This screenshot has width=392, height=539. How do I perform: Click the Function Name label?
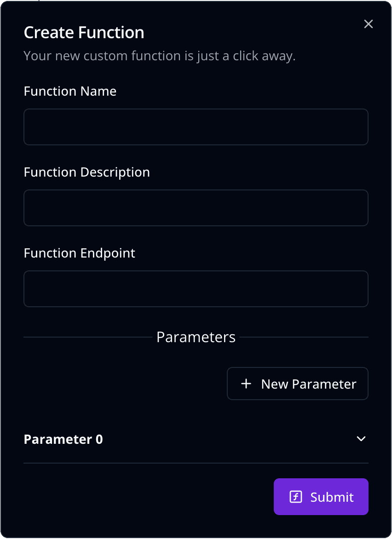point(70,92)
